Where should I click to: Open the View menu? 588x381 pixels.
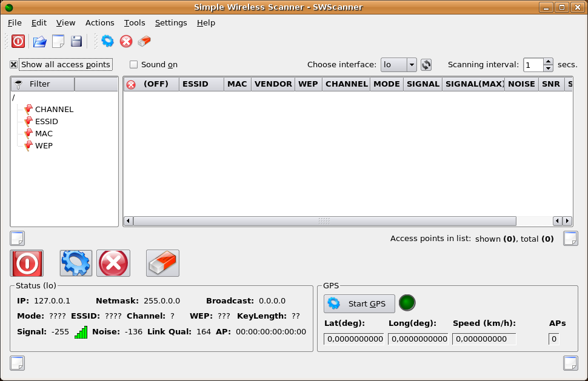pyautogui.click(x=65, y=23)
